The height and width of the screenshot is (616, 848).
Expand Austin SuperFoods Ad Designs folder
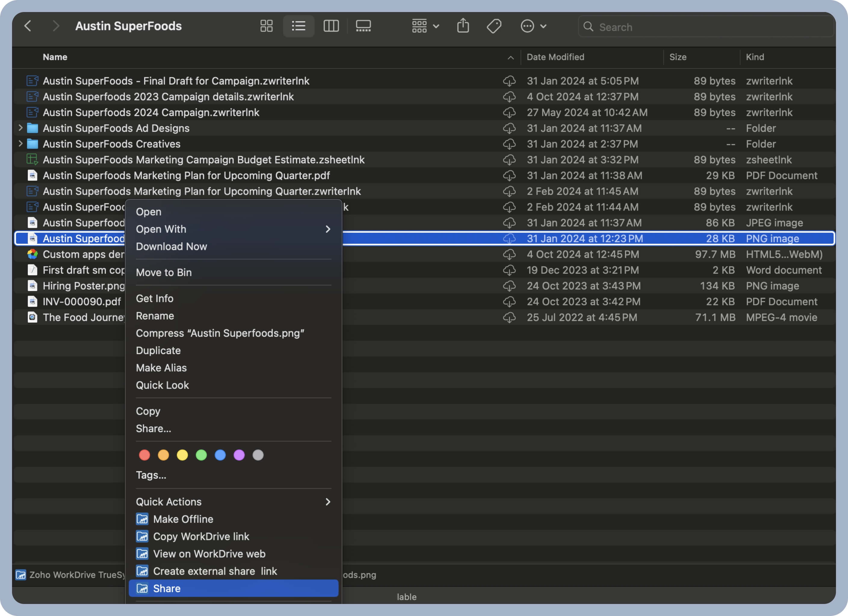click(x=20, y=128)
